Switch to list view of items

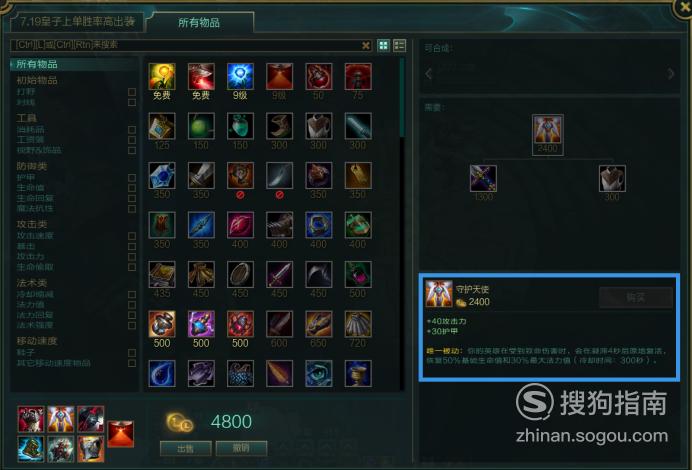399,45
